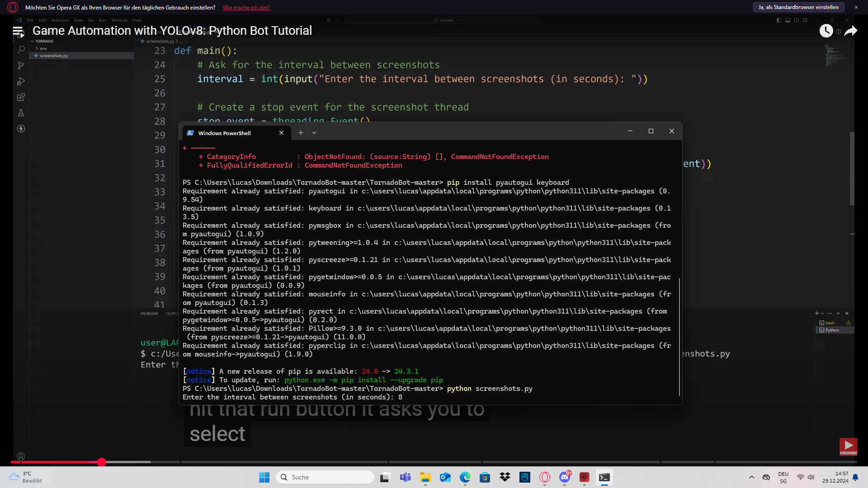Viewport: 868px width, 488px height.
Task: Open the Search view in the Activity Bar
Action: [x=21, y=50]
